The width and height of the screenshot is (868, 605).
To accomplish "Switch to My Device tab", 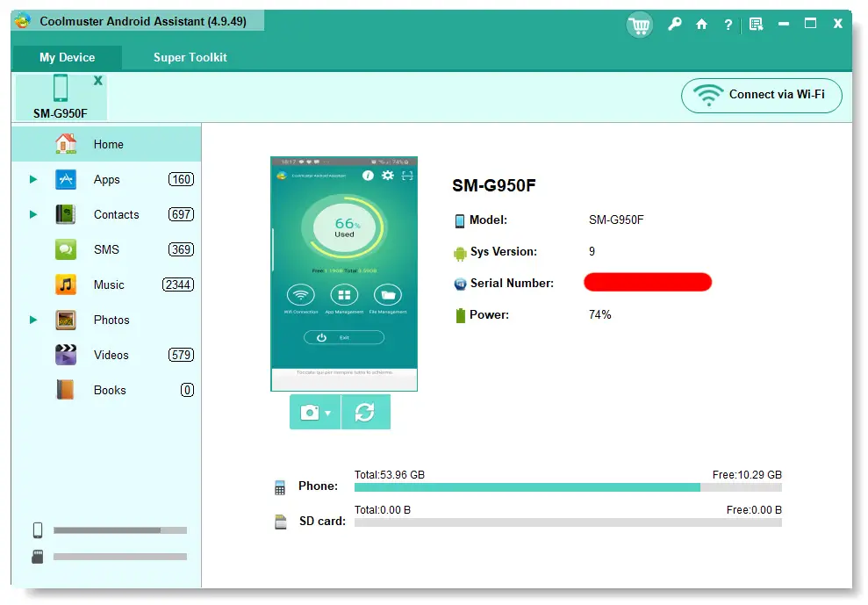I will 67,58.
